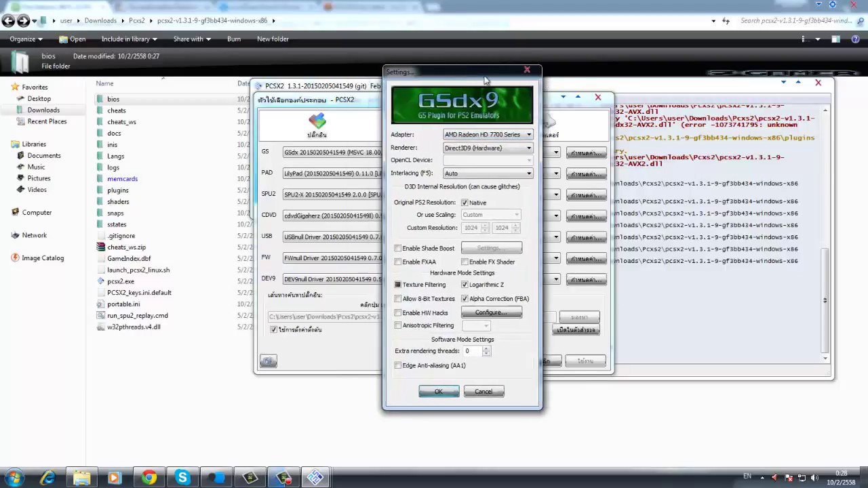Click Extra rendering threads value field
Screen dimensions: 868x488
click(472, 351)
